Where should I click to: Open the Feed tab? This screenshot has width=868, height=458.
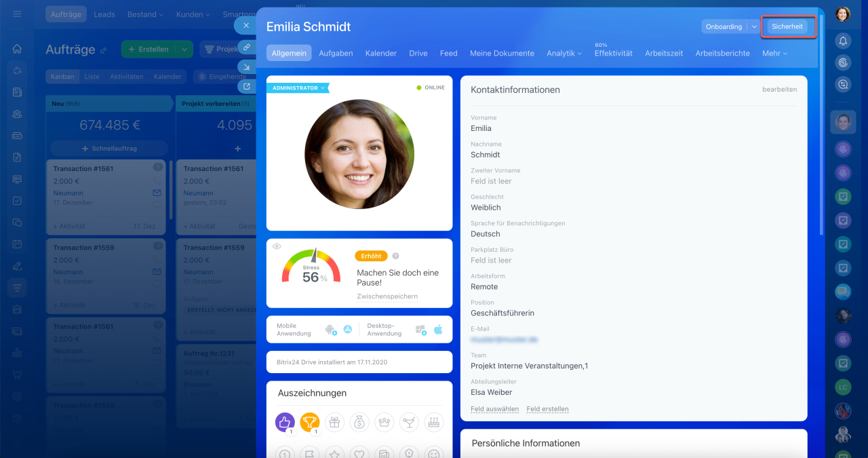[449, 53]
